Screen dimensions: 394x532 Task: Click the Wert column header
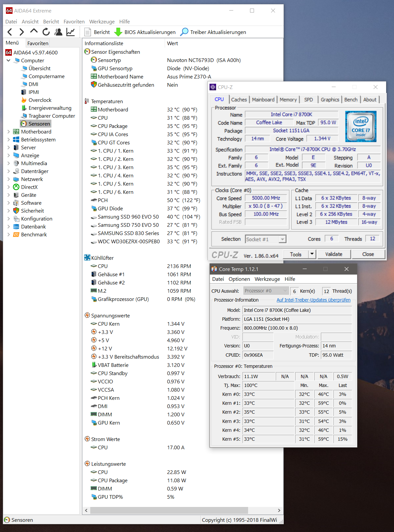pos(223,43)
